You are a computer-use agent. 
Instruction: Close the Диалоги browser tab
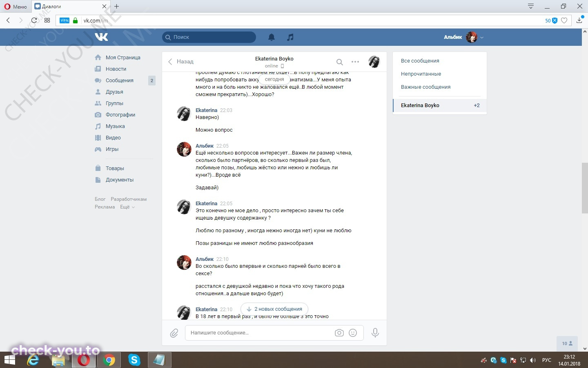pyautogui.click(x=104, y=7)
